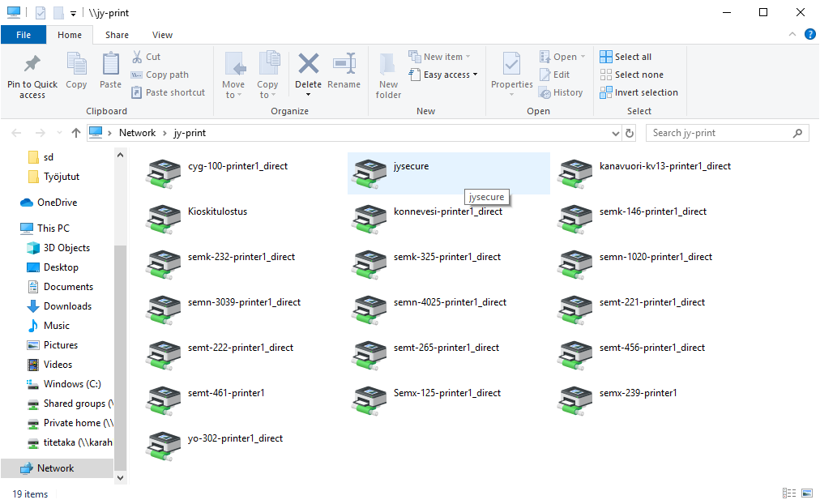Click the navigation pane scrollbar down arrow
The image size is (820, 504).
121,478
